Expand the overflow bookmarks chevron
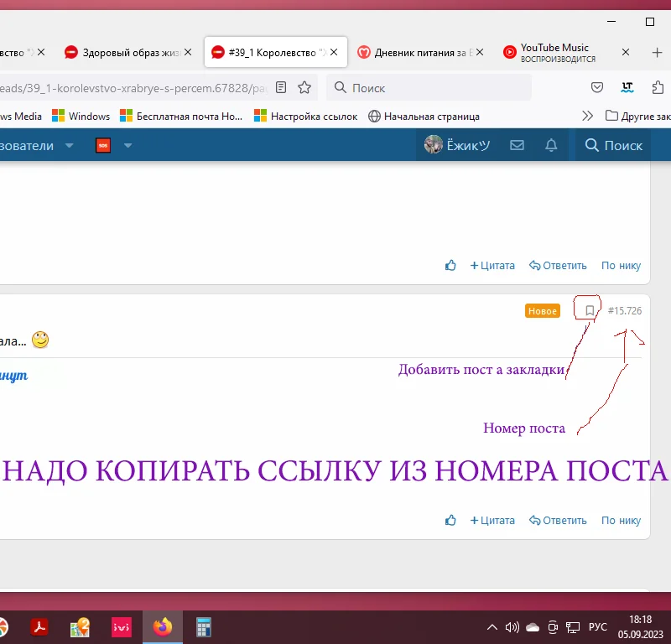 pos(587,115)
